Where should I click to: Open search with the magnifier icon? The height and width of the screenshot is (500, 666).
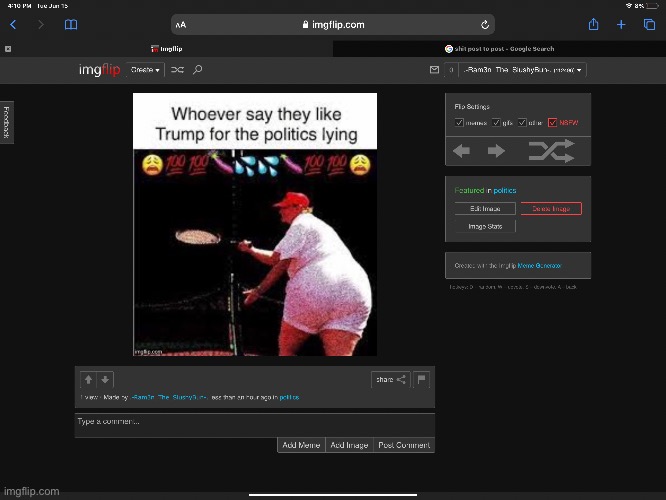[x=198, y=70]
